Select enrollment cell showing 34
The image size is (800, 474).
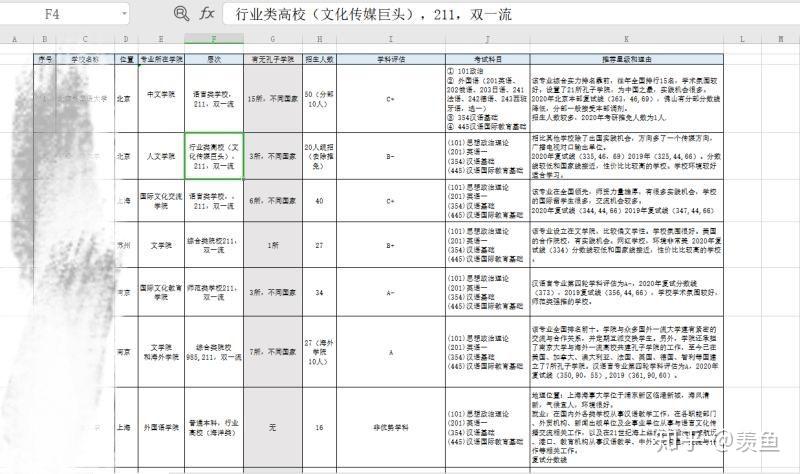pyautogui.click(x=319, y=292)
